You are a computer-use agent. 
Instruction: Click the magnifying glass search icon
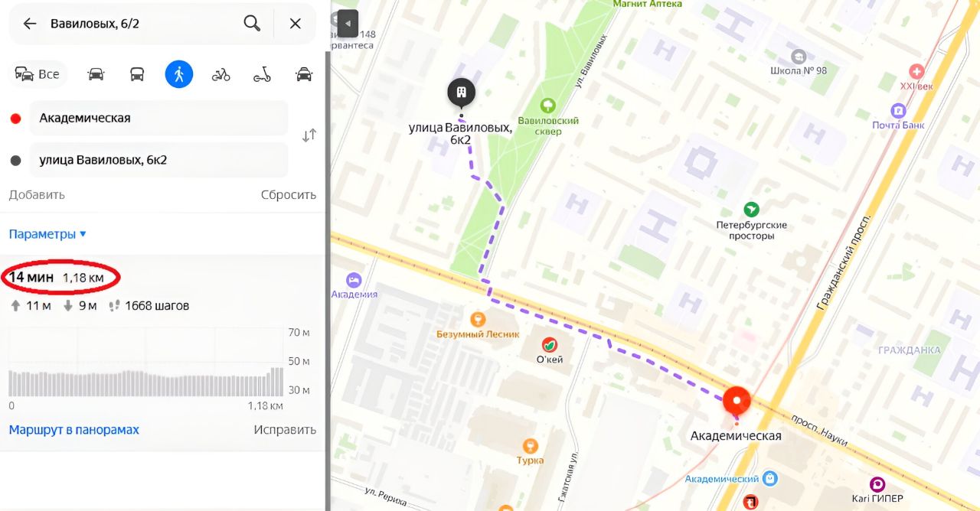click(x=252, y=23)
